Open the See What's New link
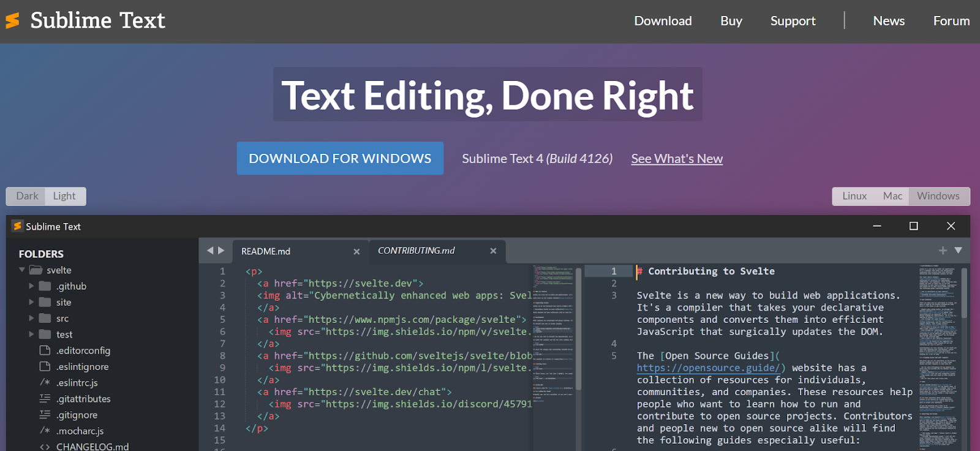Viewport: 980px width, 451px height. coord(677,159)
